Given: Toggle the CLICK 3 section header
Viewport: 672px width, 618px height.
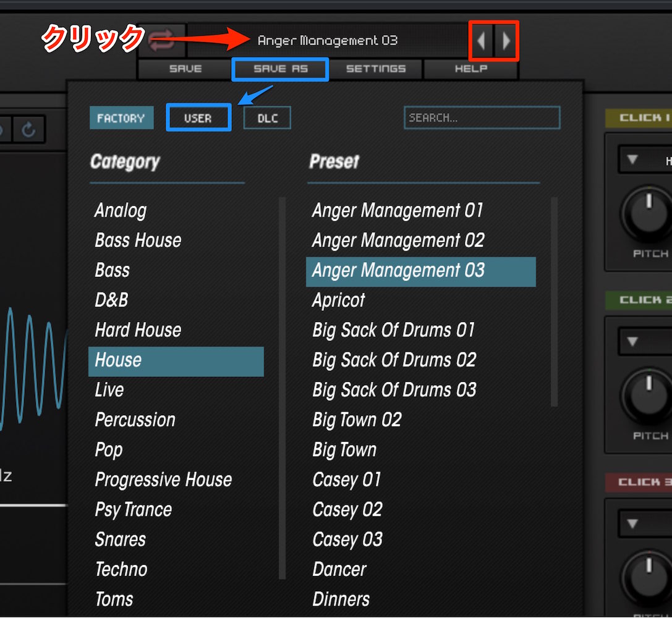Looking at the screenshot, I should [x=639, y=482].
